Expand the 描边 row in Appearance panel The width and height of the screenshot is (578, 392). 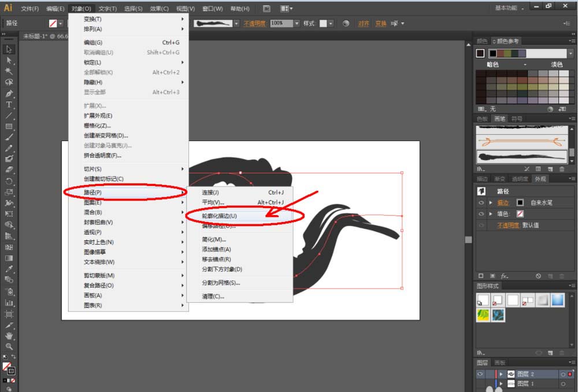(x=491, y=202)
